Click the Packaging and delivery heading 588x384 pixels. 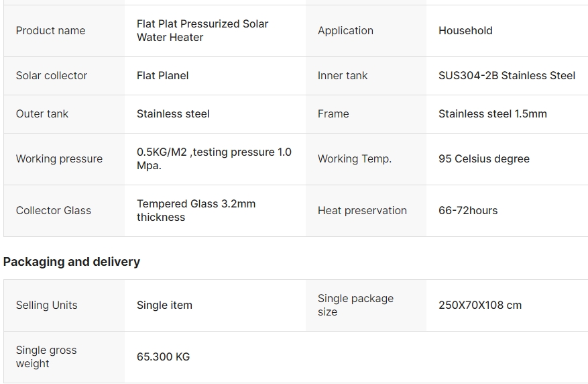point(72,262)
